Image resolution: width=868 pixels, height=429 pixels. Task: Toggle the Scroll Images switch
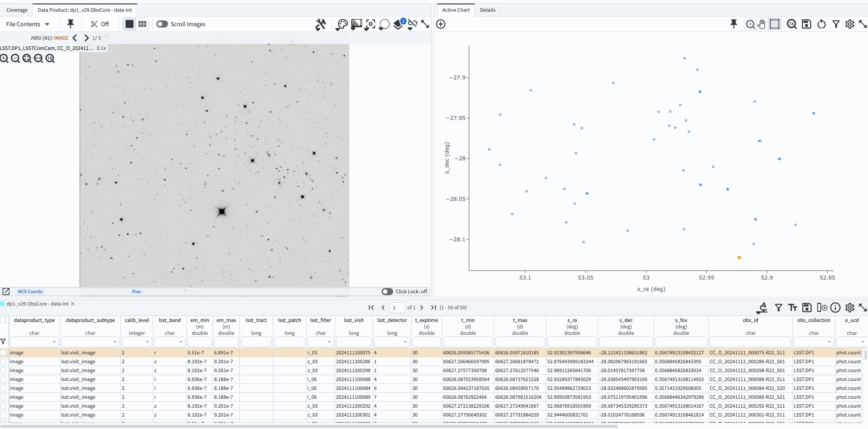point(162,24)
